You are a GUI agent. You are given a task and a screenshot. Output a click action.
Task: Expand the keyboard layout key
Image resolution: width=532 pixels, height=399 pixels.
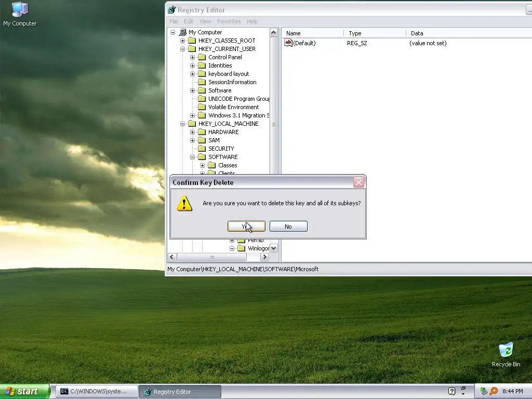[x=192, y=74]
